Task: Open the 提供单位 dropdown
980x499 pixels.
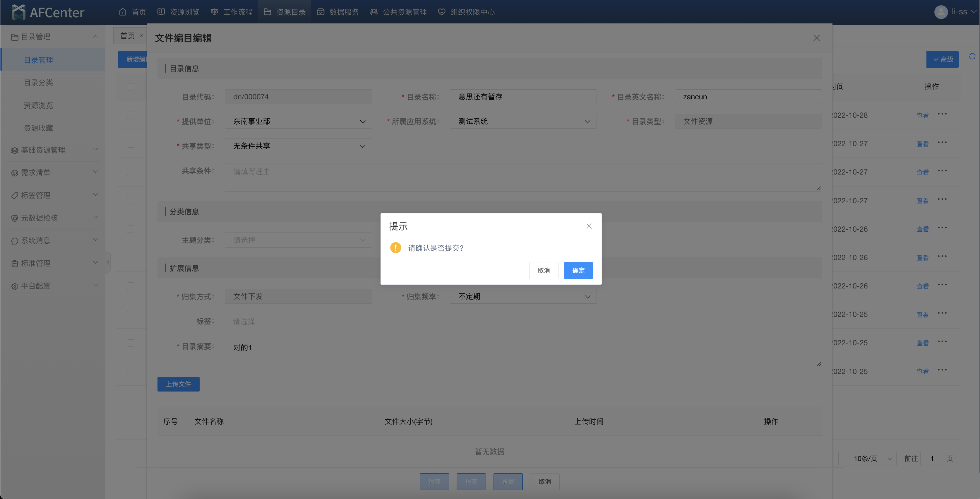Action: click(x=298, y=122)
